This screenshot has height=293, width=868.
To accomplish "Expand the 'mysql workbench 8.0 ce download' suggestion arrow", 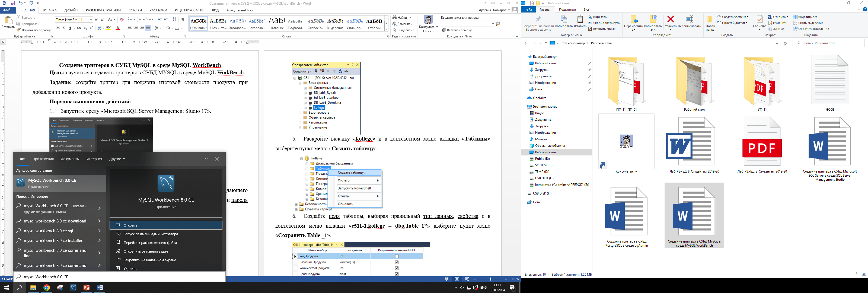I will pos(99,221).
